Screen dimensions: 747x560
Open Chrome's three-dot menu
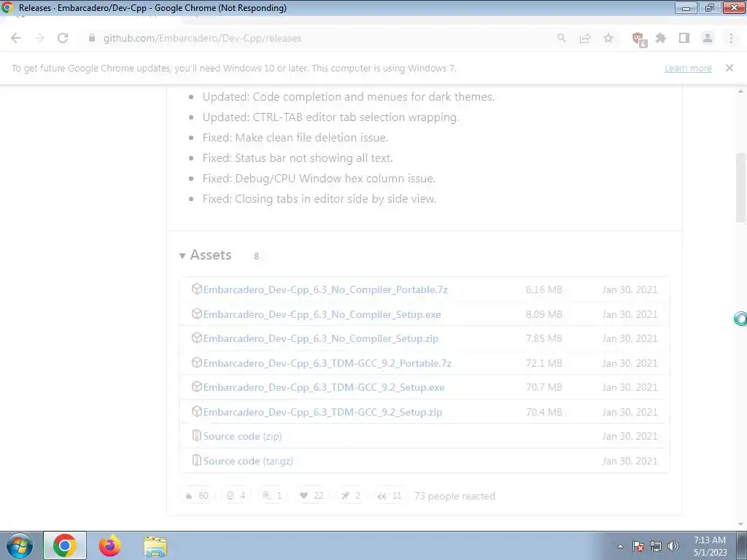point(731,38)
